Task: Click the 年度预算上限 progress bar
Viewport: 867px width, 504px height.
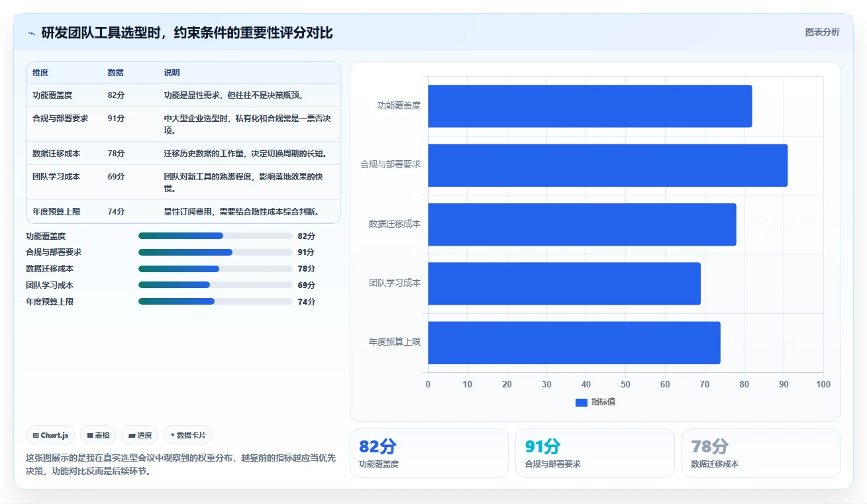Action: click(x=215, y=301)
